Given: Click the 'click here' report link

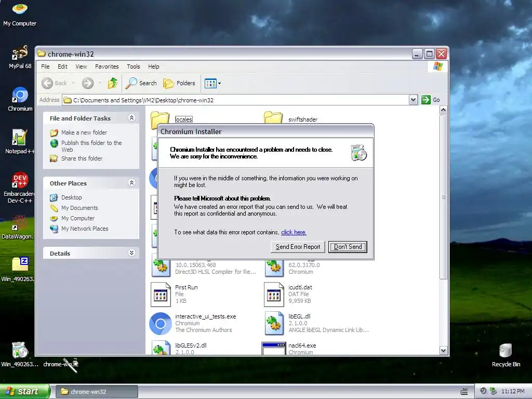Looking at the screenshot, I should (294, 232).
